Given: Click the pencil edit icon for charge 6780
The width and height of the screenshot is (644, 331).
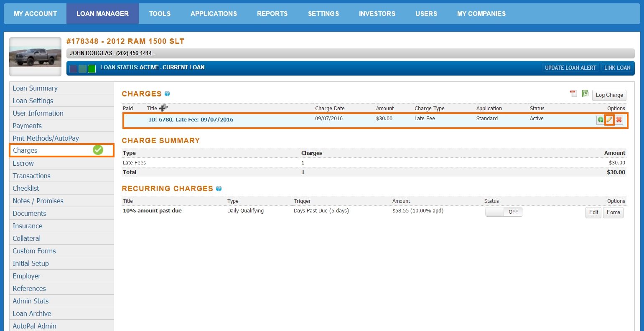Looking at the screenshot, I should pos(609,120).
